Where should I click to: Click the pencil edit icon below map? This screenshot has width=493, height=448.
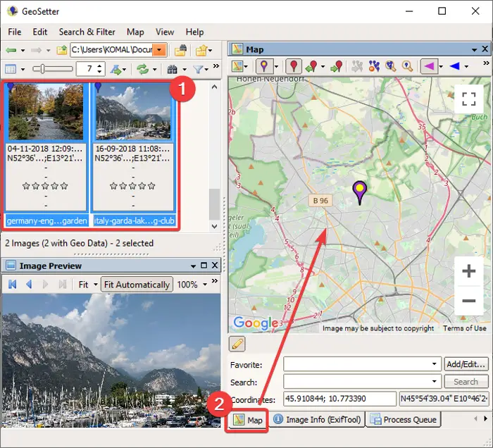point(237,344)
